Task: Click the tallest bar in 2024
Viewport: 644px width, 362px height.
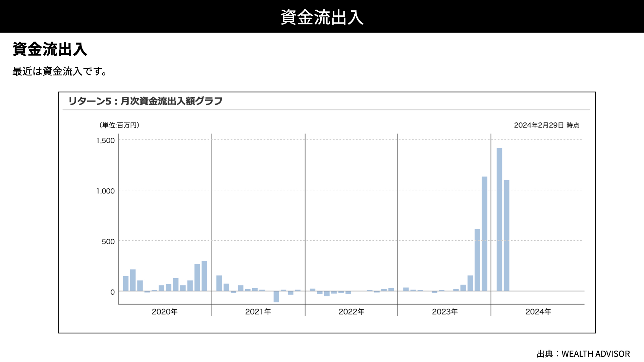Action: coord(499,220)
